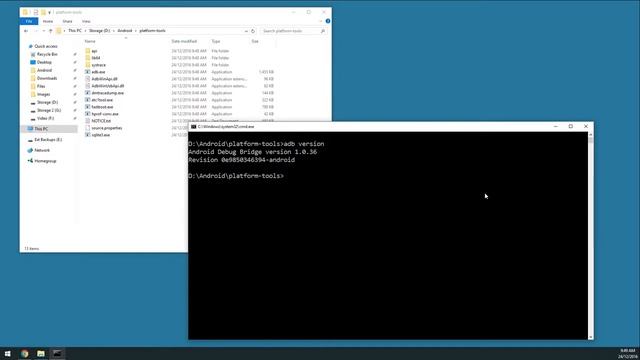The width and height of the screenshot is (640, 360).
Task: Switch to Command Prompt taskbar icon
Action: coord(57,353)
